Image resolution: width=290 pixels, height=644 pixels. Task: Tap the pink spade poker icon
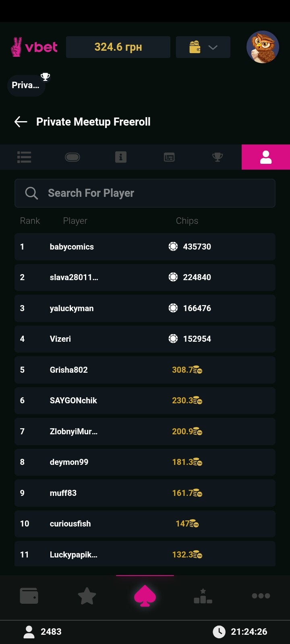[x=145, y=596]
